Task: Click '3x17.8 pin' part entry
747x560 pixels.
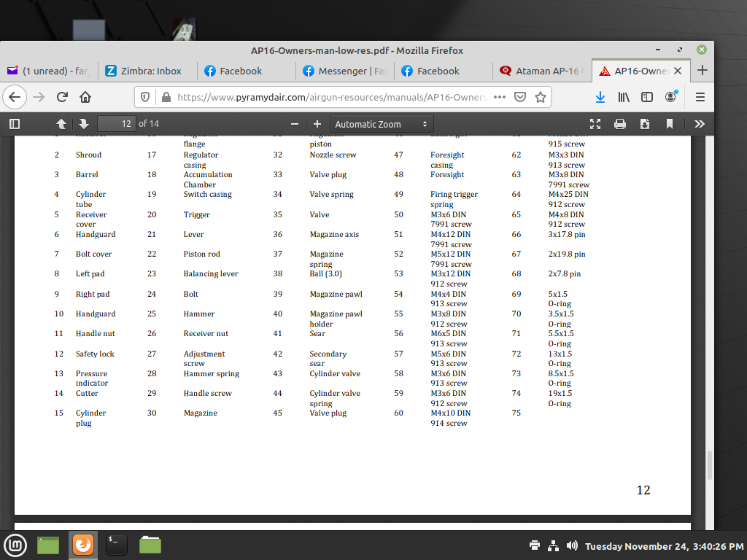Action: pos(566,234)
